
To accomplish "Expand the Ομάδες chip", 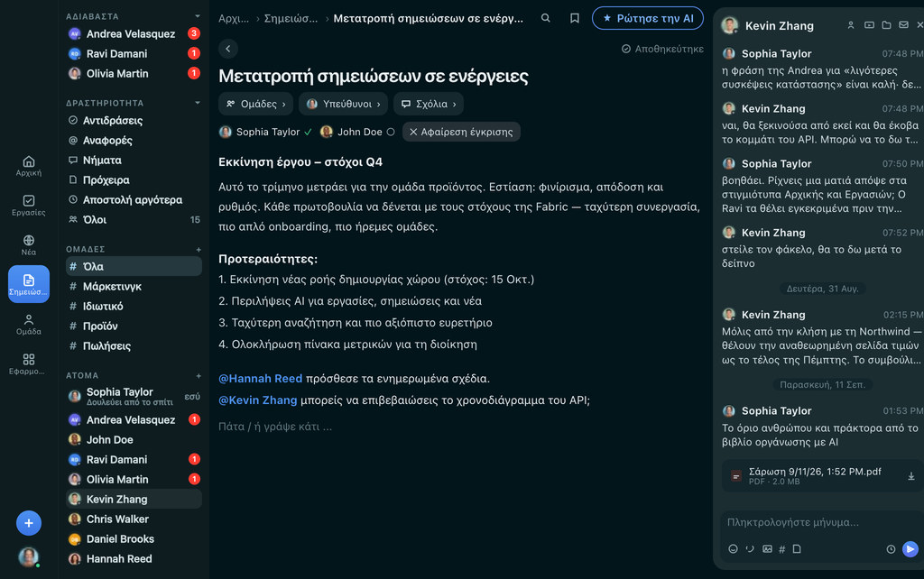I will (x=255, y=104).
